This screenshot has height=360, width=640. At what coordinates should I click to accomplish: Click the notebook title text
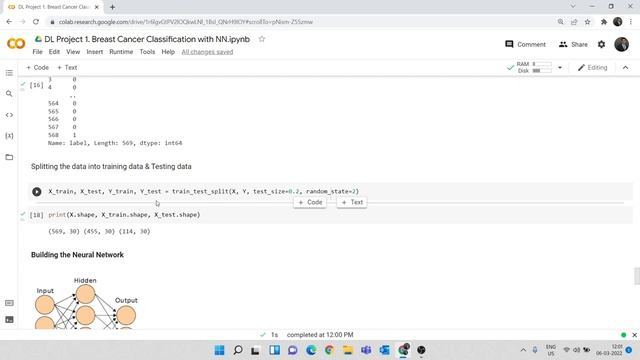point(147,39)
